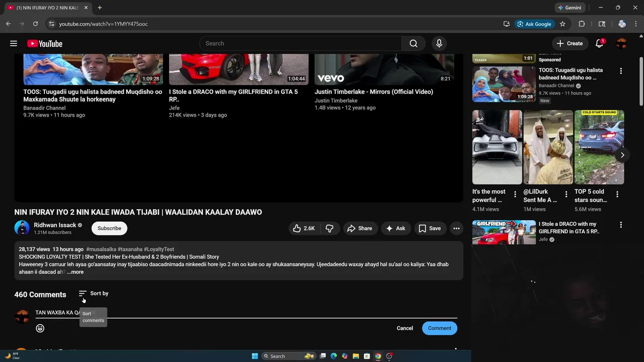Open the emoji picker for the comment
Viewport: 644px width, 362px height.
(x=40, y=328)
